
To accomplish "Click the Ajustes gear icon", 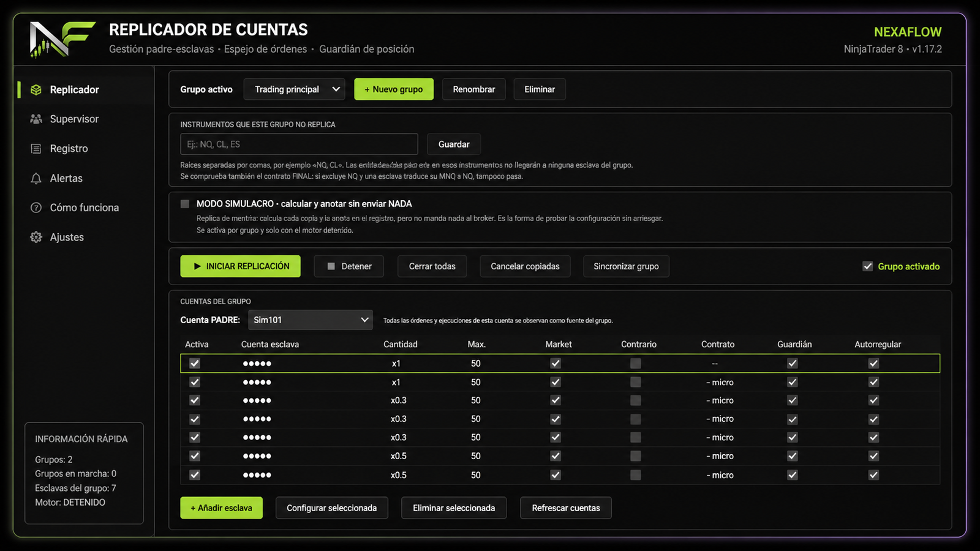I will (x=36, y=237).
